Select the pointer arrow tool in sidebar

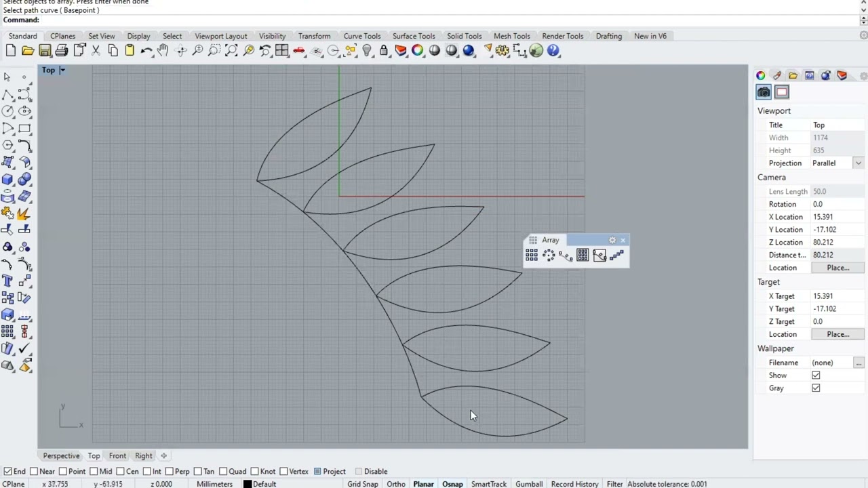[x=7, y=77]
